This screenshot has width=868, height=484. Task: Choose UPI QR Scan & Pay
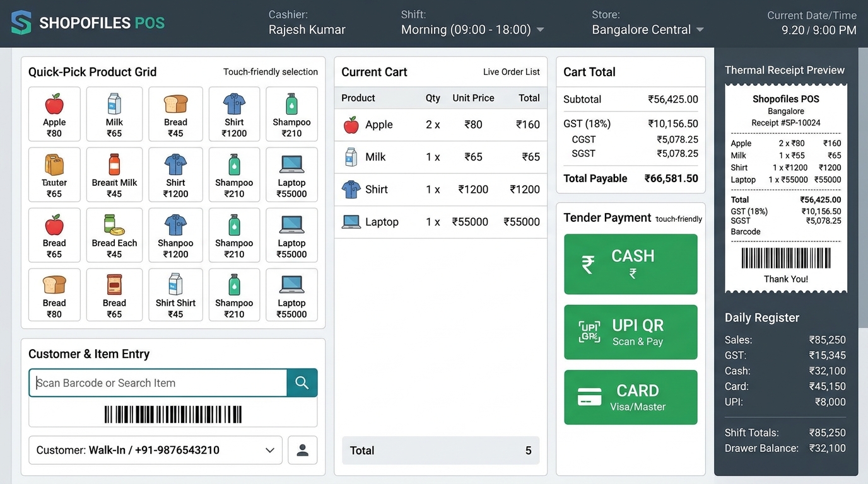pyautogui.click(x=631, y=332)
